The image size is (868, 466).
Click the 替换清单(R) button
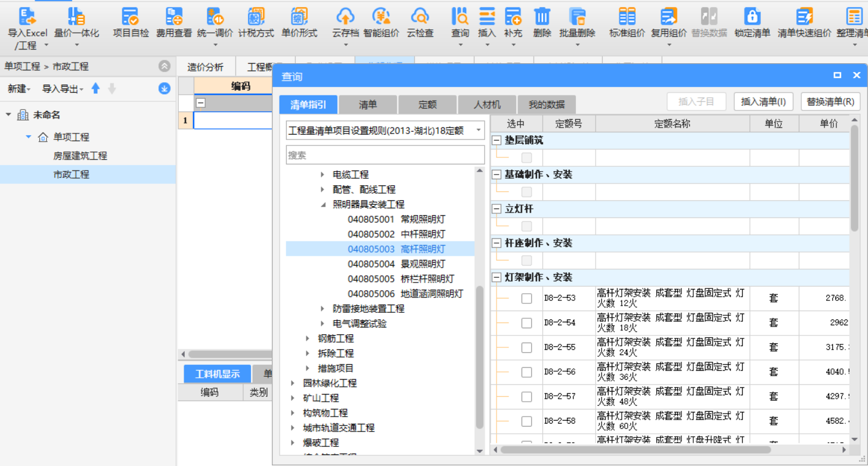[x=830, y=102]
